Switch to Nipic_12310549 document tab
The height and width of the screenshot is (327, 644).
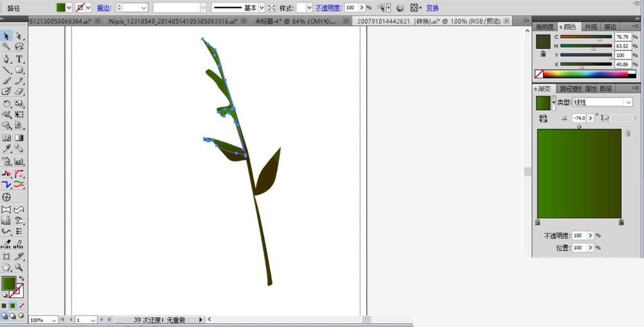(x=174, y=21)
